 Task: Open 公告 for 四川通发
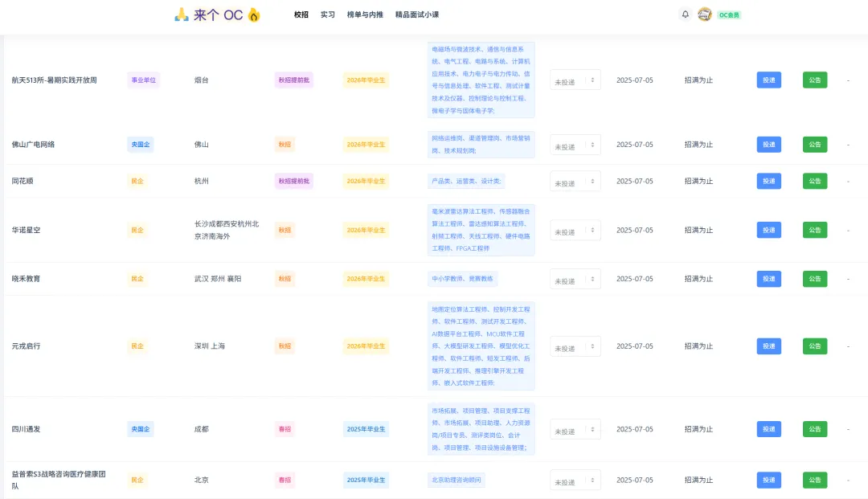point(815,429)
